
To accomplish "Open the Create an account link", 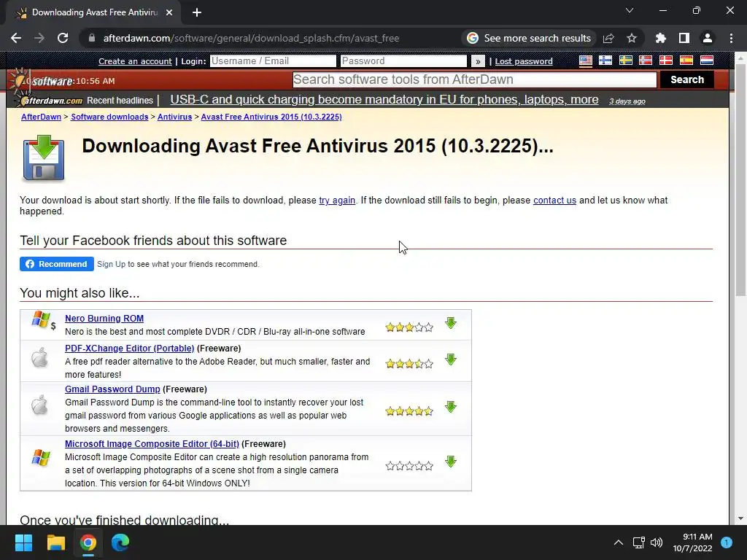I will (135, 61).
